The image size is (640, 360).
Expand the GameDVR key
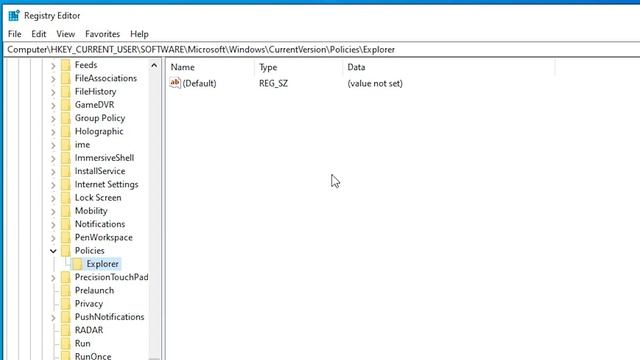[x=53, y=105]
